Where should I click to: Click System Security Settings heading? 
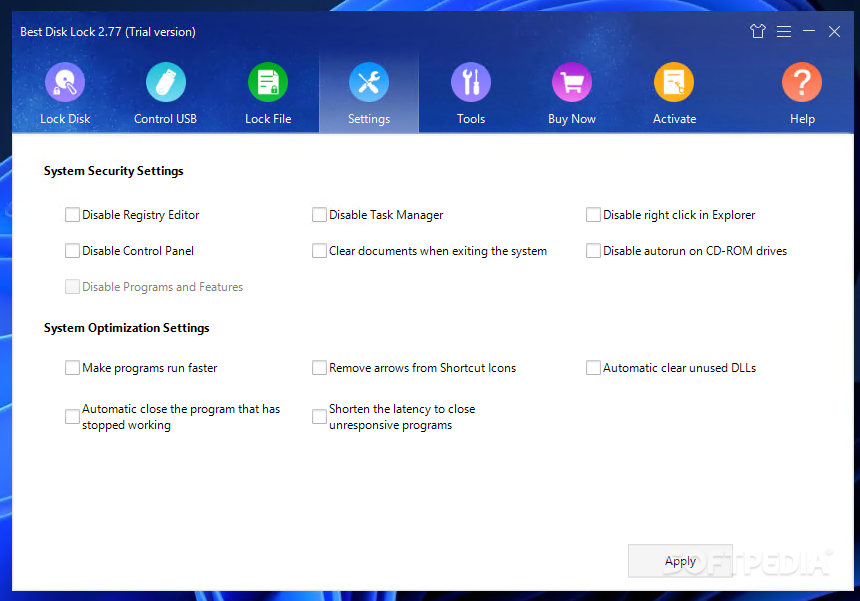(114, 171)
